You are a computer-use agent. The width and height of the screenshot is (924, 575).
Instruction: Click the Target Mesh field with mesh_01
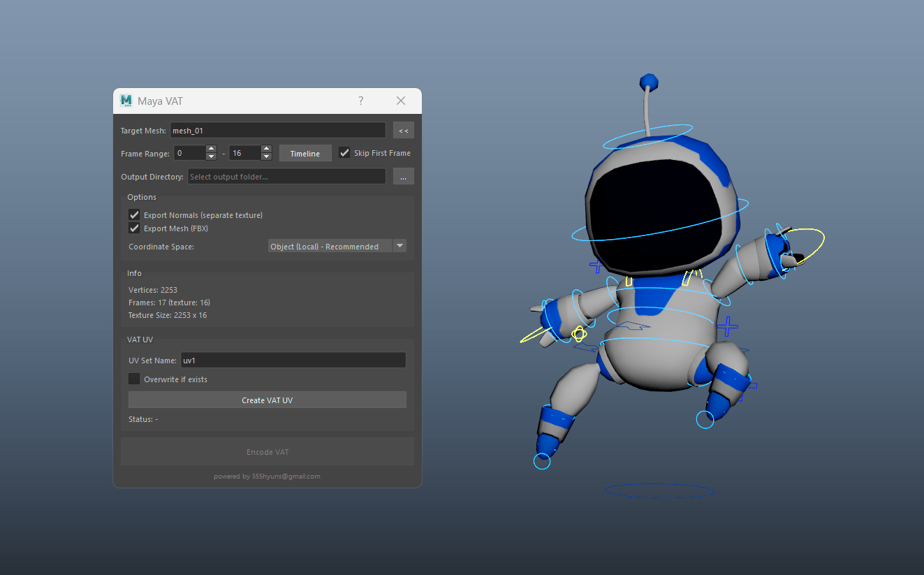(278, 130)
